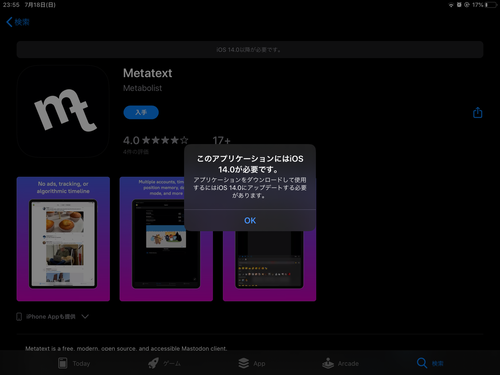
Task: Open the Metatext app icon
Action: (x=63, y=111)
